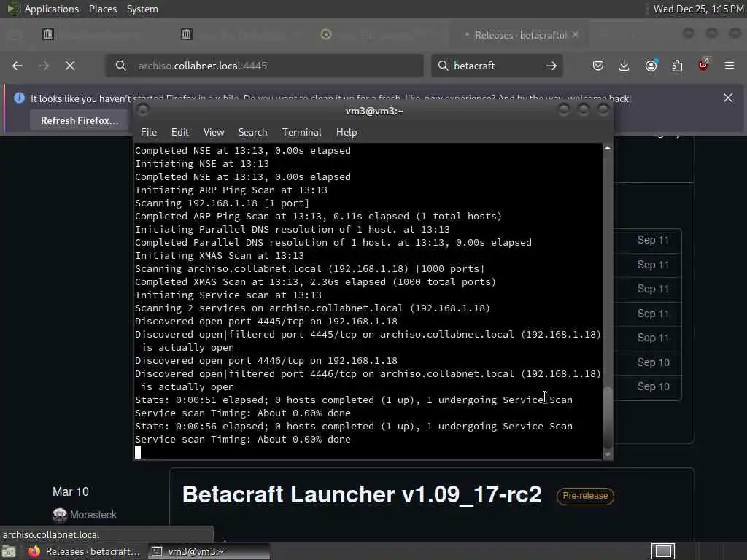
Task: Open the Firefox account icon
Action: [x=651, y=66]
